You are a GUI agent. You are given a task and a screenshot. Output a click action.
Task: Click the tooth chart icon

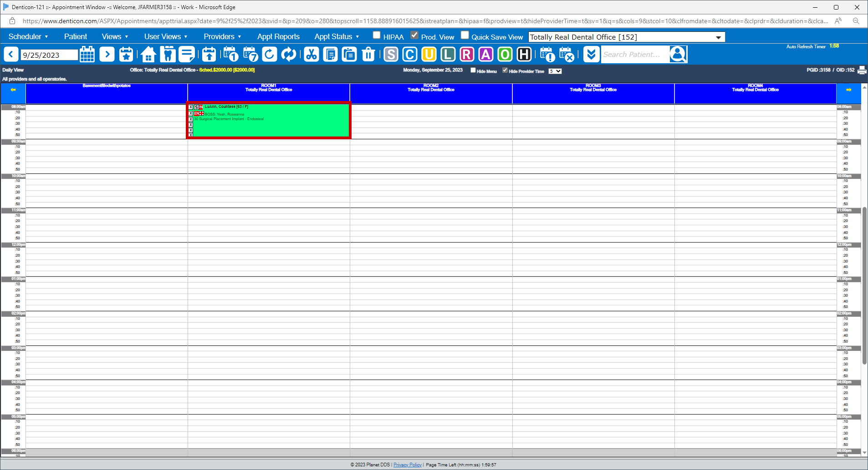click(168, 55)
